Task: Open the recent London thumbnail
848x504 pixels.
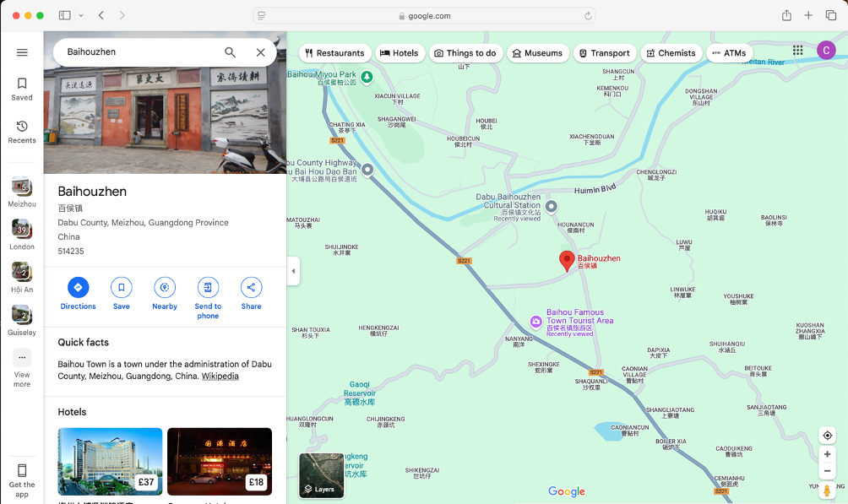Action: pyautogui.click(x=22, y=235)
